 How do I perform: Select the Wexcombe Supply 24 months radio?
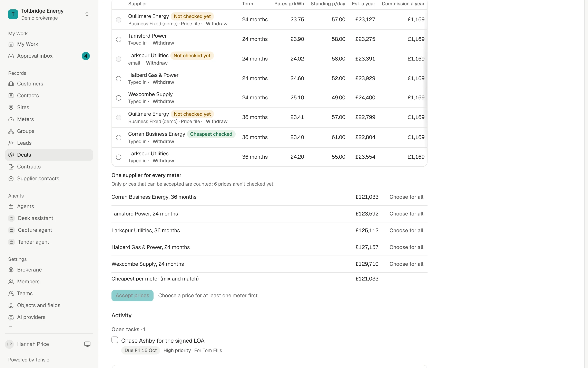119,98
